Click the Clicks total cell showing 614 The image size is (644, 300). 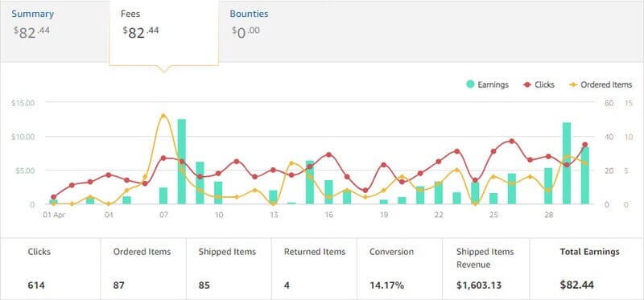tap(51, 269)
